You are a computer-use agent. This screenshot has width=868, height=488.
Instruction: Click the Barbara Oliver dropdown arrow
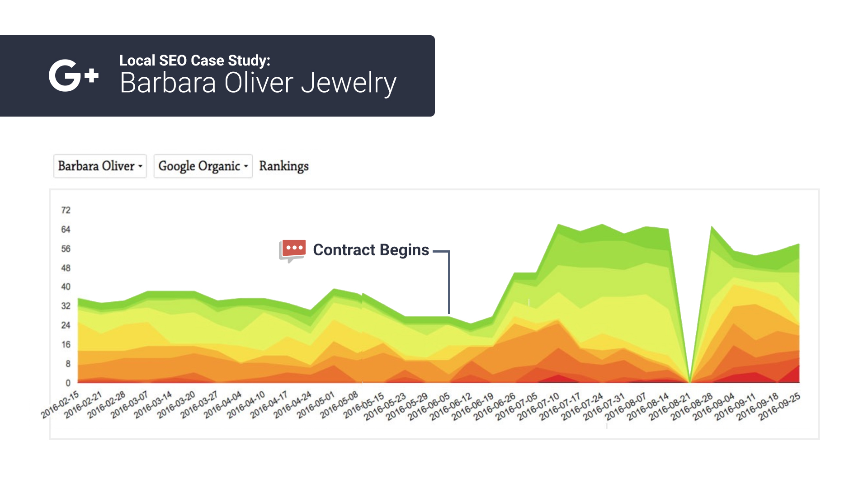pyautogui.click(x=141, y=167)
